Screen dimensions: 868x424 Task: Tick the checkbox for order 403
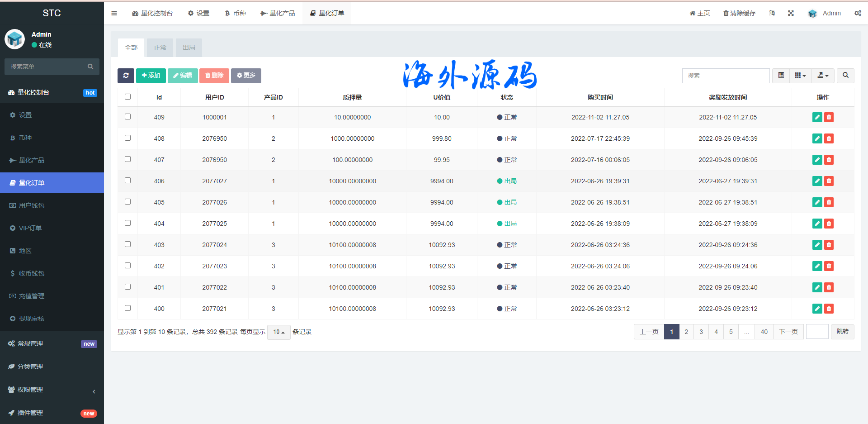pos(127,244)
